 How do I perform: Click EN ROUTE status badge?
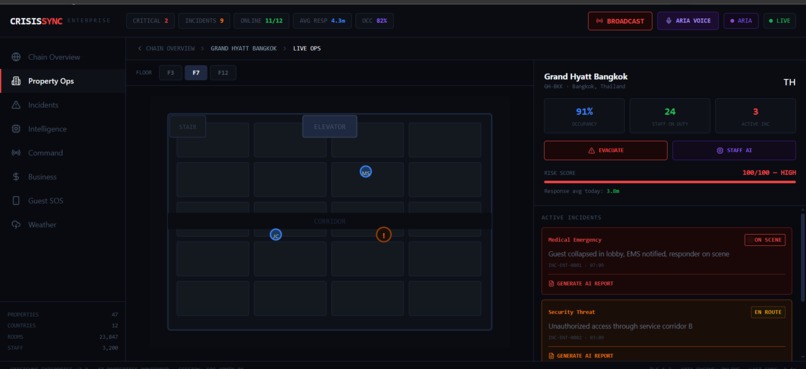768,312
